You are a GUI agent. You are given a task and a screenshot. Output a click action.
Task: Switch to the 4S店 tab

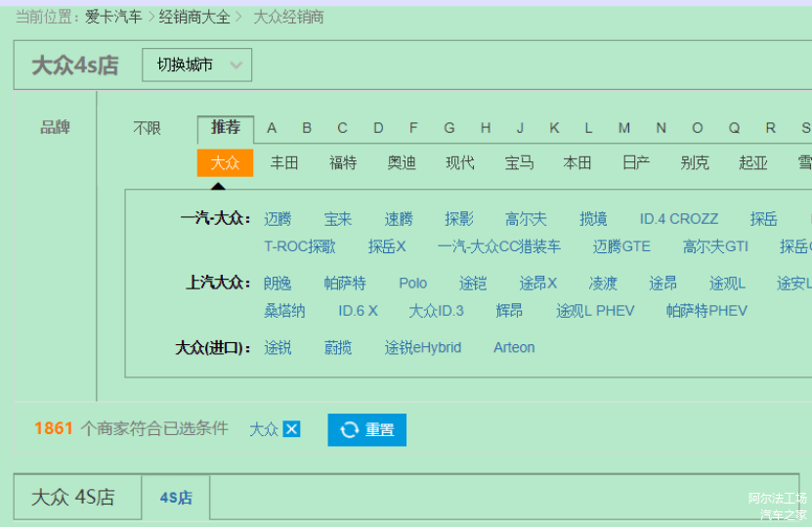click(176, 498)
